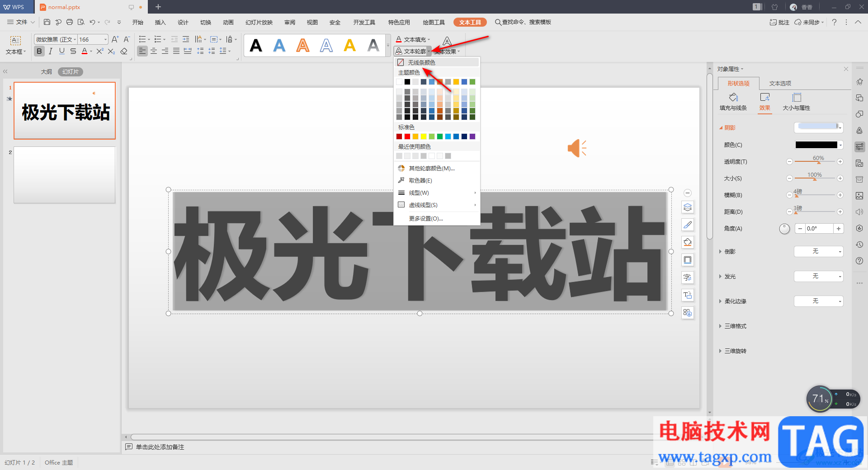
Task: Pick black theme color swatch
Action: pos(407,82)
